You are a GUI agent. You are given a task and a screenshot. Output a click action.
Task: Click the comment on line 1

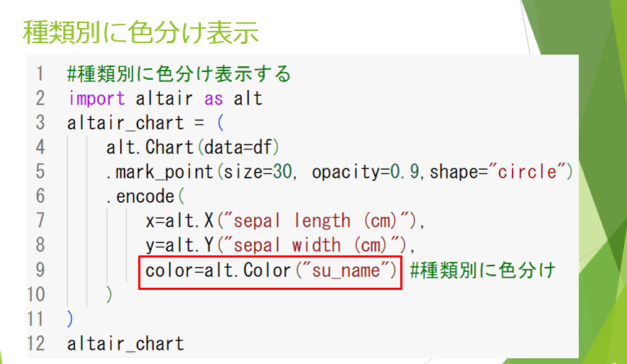point(179,74)
